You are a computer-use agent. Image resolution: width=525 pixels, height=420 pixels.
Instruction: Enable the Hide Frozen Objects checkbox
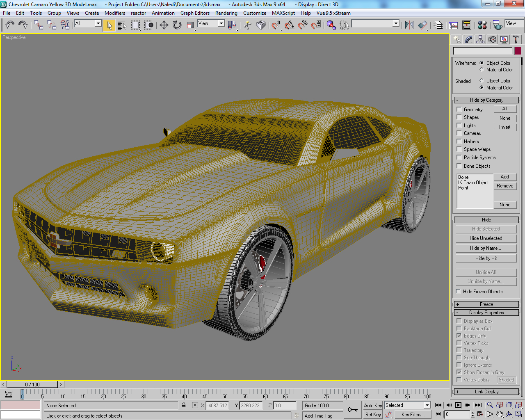(x=459, y=292)
